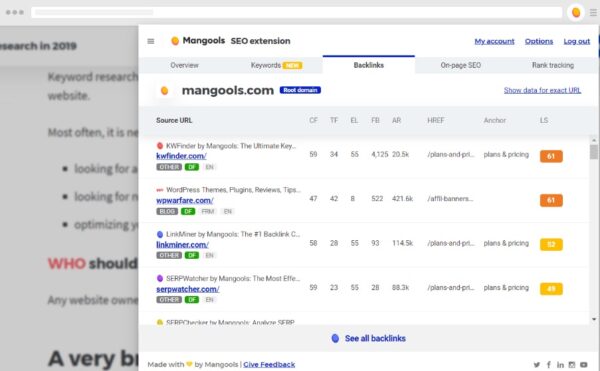
Task: Click the Mangools extension icon in browser toolbar
Action: coord(576,13)
